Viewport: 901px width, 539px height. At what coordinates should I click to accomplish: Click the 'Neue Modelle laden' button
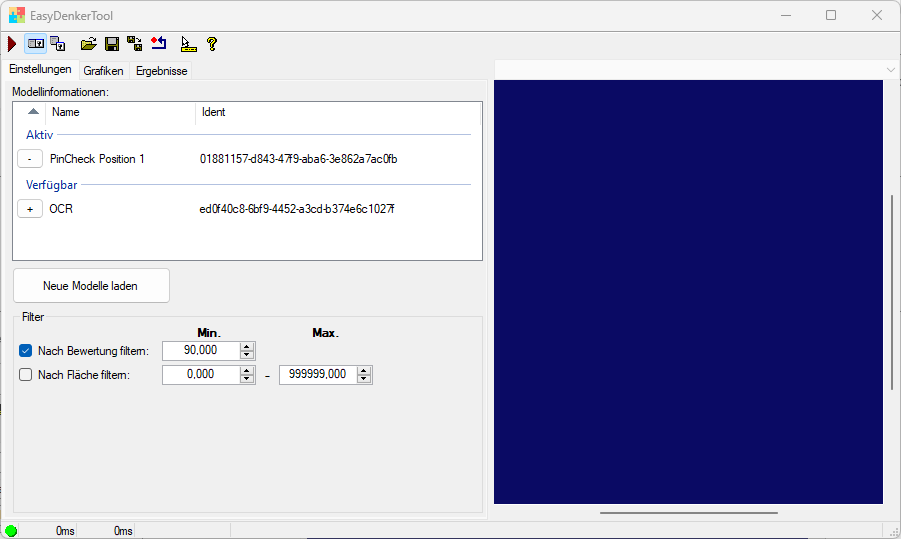point(91,285)
